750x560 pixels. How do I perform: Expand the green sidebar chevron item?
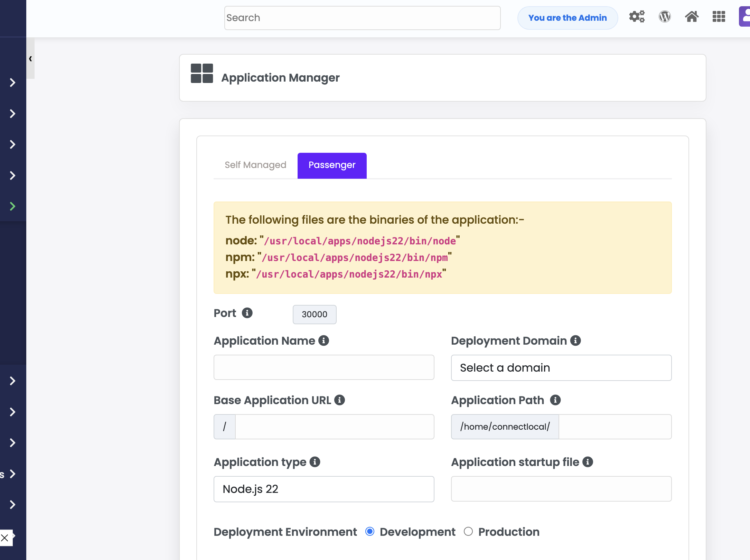pos(13,206)
